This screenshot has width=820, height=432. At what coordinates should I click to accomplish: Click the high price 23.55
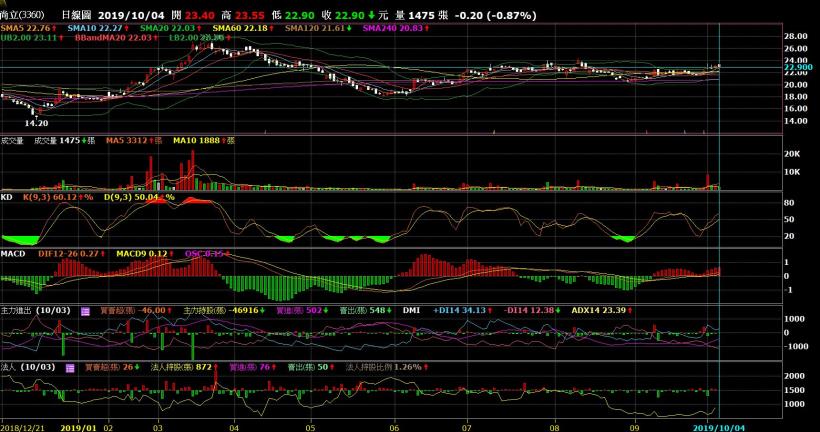pyautogui.click(x=250, y=16)
